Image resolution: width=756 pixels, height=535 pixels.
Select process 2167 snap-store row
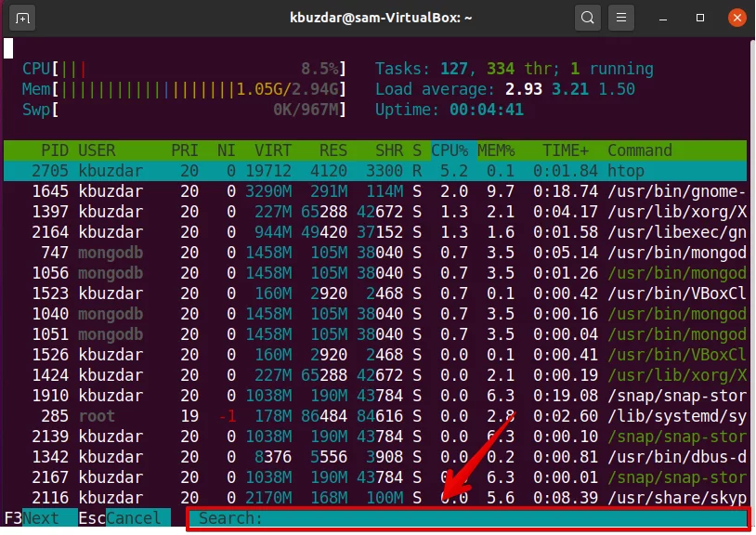pyautogui.click(x=375, y=477)
